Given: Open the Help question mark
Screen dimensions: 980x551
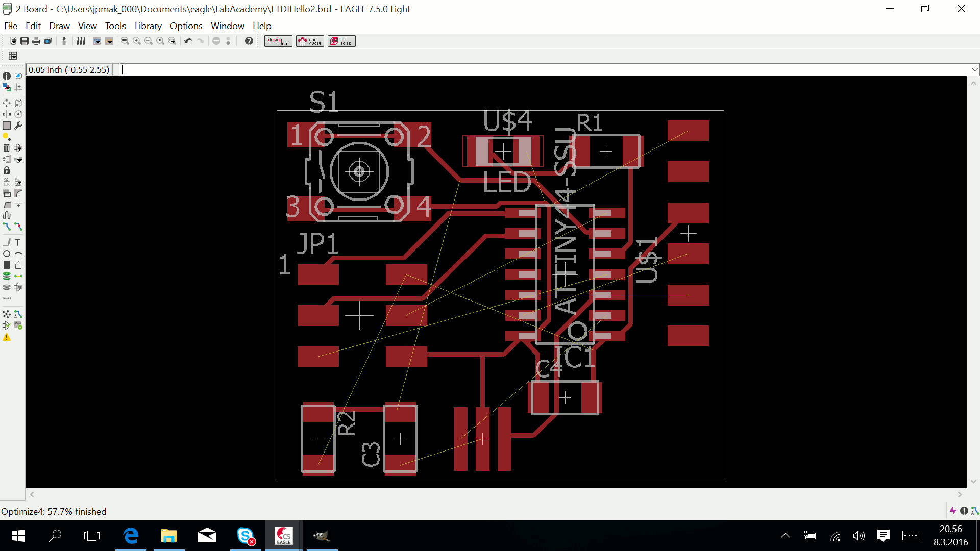Looking at the screenshot, I should pos(249,41).
